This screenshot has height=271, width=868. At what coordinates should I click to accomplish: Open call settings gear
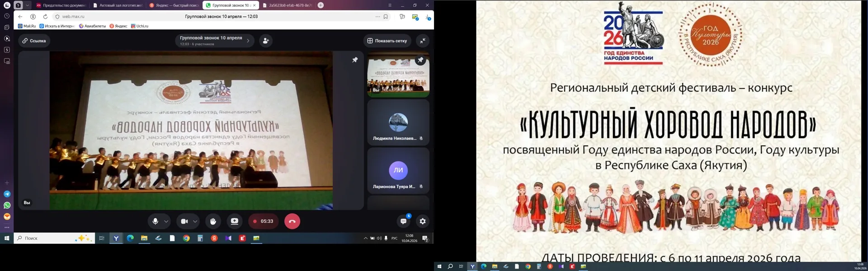point(423,221)
